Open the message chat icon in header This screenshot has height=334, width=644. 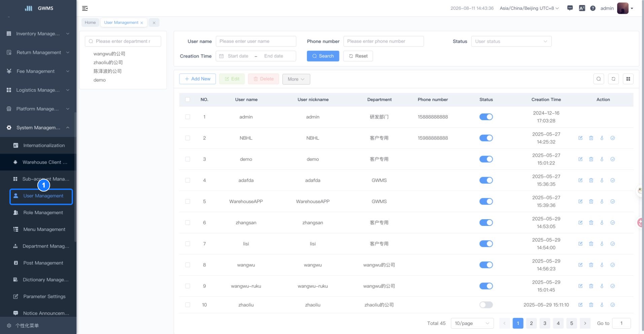pyautogui.click(x=570, y=8)
